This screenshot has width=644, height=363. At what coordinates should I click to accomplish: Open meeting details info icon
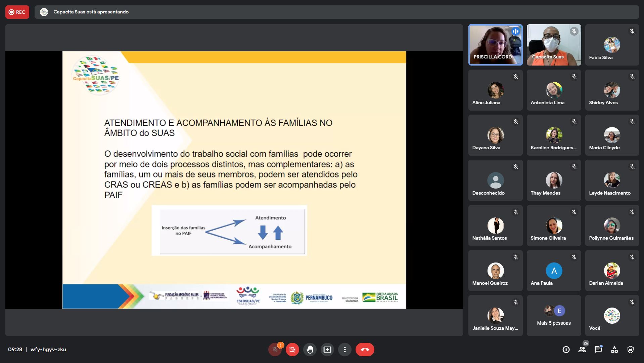click(x=566, y=350)
